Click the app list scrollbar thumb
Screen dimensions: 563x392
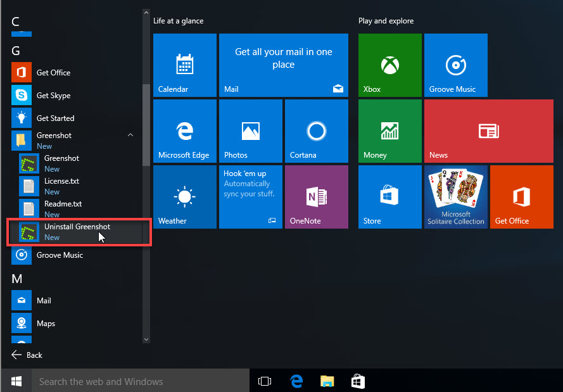[x=146, y=125]
